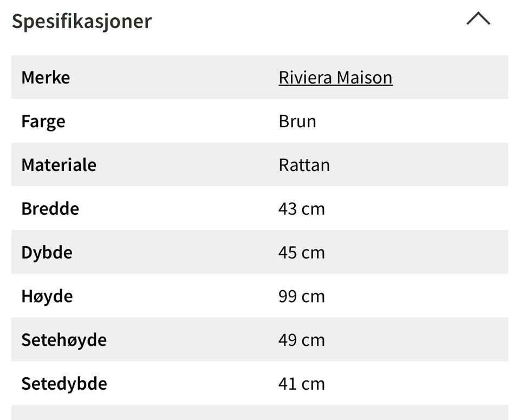Image resolution: width=520 pixels, height=420 pixels.
Task: Click the partially visible gray row below Setedybde
Action: point(259,413)
